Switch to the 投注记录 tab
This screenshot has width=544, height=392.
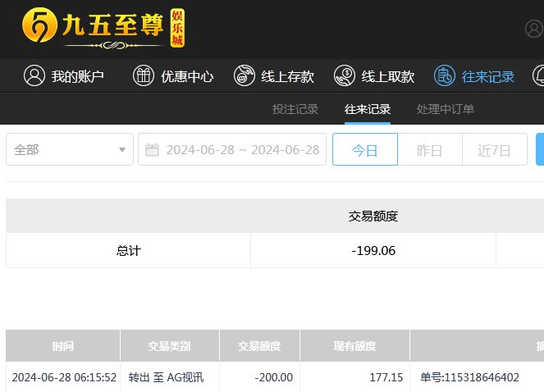[x=295, y=109]
